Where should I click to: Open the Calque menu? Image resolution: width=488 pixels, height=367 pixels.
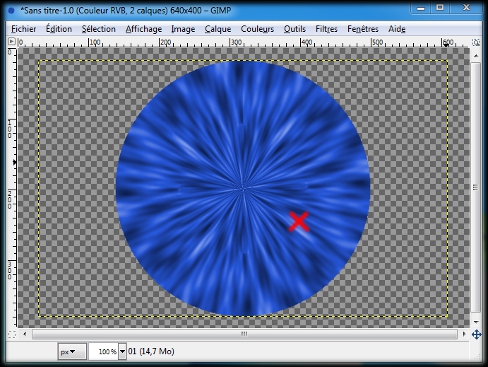pos(218,29)
